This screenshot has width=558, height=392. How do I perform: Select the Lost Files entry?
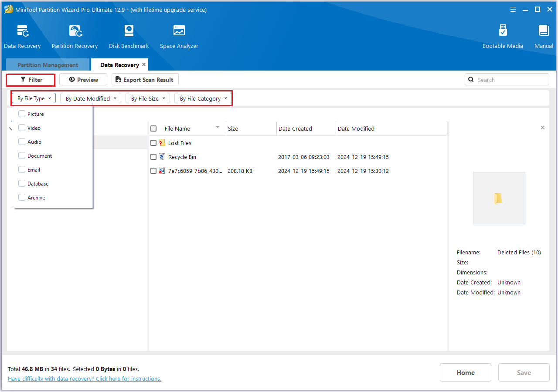click(180, 143)
